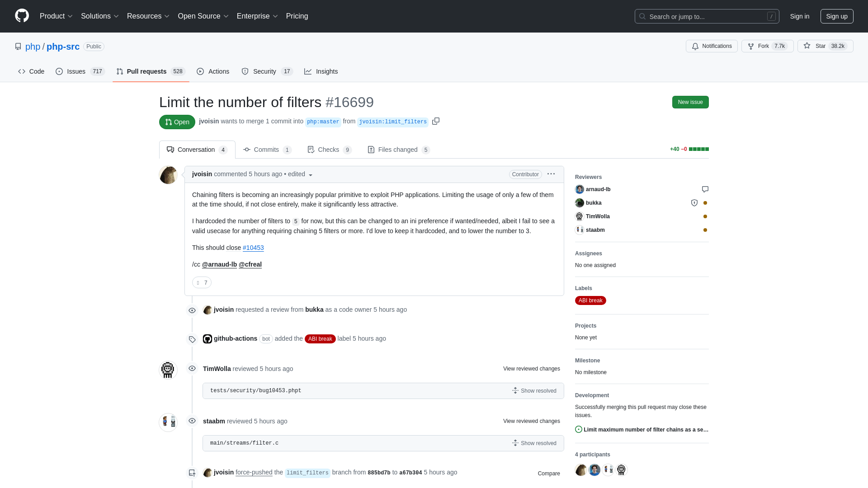Open reviewer TimWolla's profile in sidebar
Screen dimensions: 868x488
598,216
